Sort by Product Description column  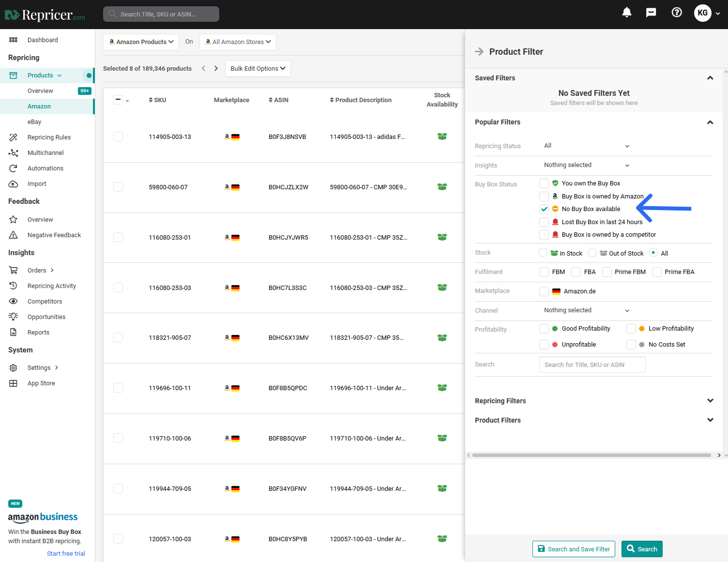click(x=361, y=100)
